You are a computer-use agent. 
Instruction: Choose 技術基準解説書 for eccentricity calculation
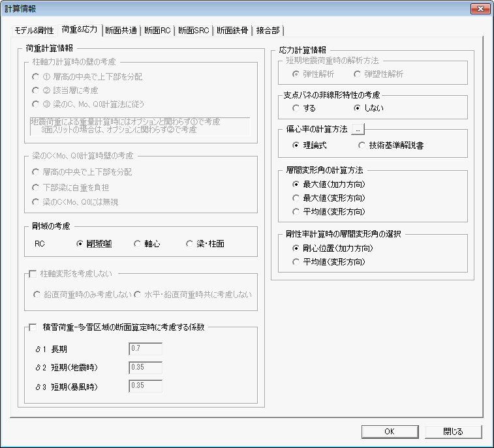tap(362, 145)
